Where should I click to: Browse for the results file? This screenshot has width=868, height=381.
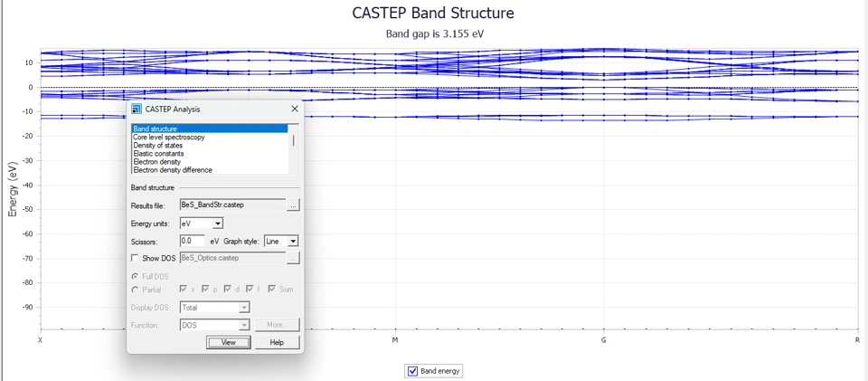(293, 205)
